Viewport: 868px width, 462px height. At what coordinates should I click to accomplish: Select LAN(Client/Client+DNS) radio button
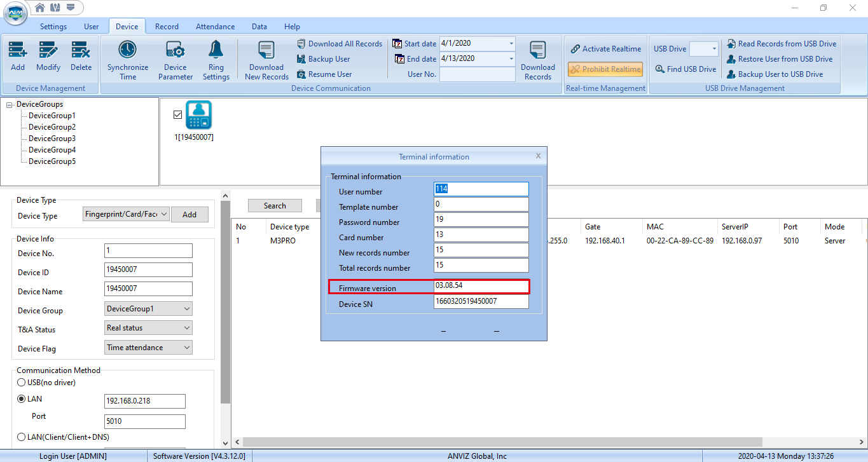[x=22, y=437]
